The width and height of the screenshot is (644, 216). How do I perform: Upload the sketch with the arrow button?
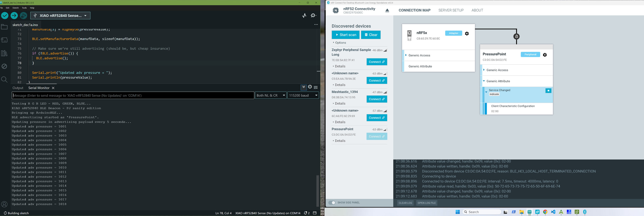coord(14,15)
